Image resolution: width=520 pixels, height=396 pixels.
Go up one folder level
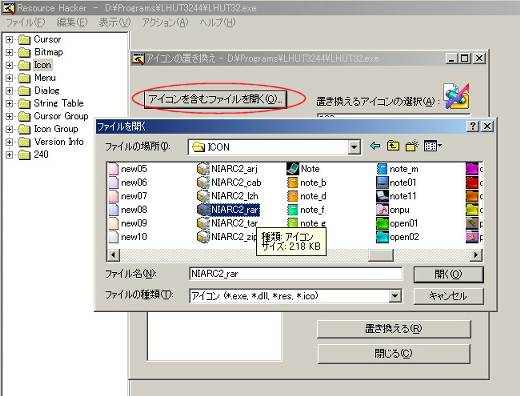click(x=393, y=146)
